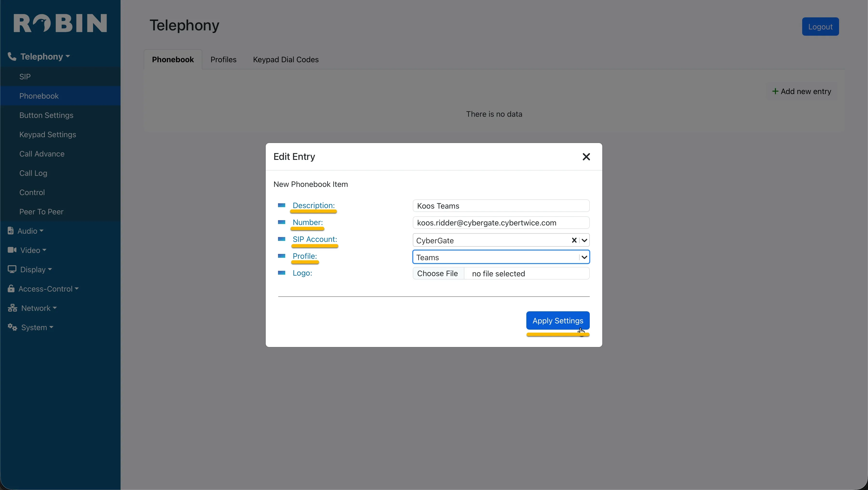The width and height of the screenshot is (868, 490).
Task: Click the Number field with koos.ridder address
Action: [501, 222]
